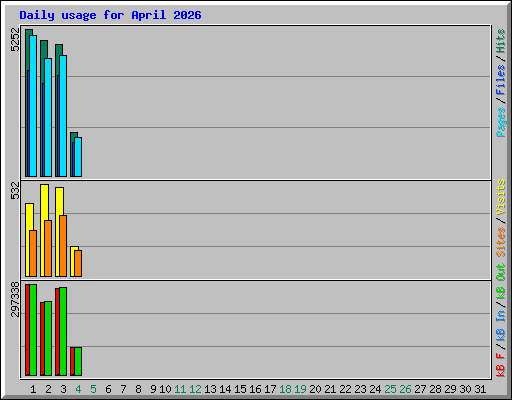Viewport: 512px width, 400px height.
Task: Click the day 3 green kB Out bar
Action: click(x=63, y=331)
